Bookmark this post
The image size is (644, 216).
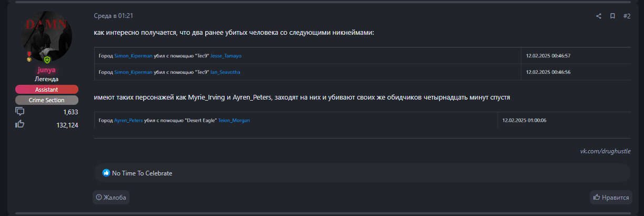click(x=612, y=16)
